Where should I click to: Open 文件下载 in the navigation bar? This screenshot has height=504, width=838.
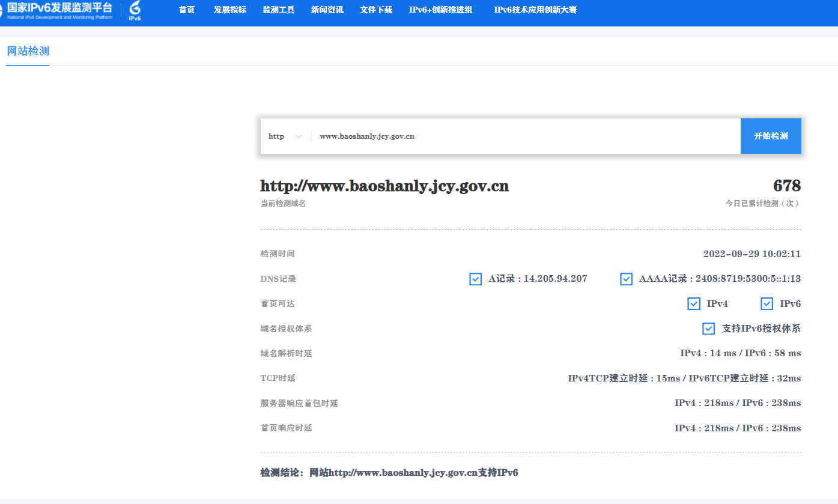coord(376,10)
